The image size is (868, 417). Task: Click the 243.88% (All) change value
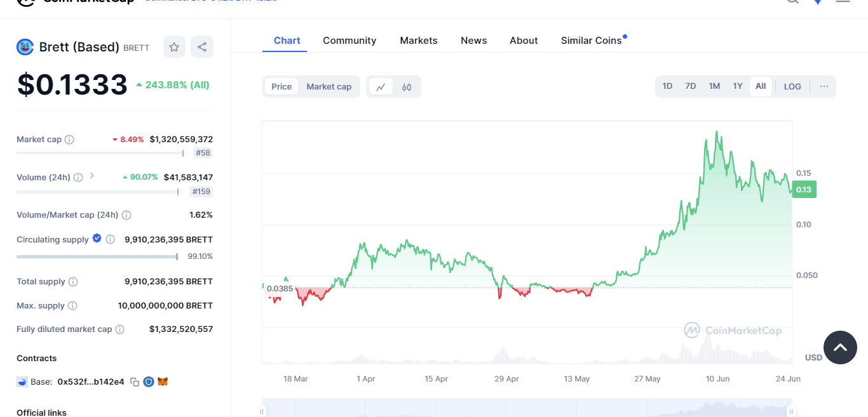pyautogui.click(x=173, y=85)
